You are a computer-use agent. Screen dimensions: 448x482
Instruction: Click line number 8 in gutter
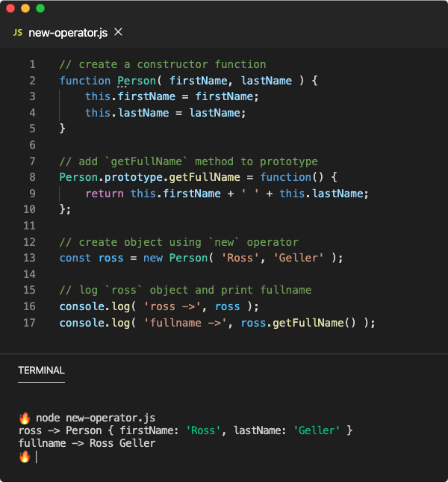32,177
